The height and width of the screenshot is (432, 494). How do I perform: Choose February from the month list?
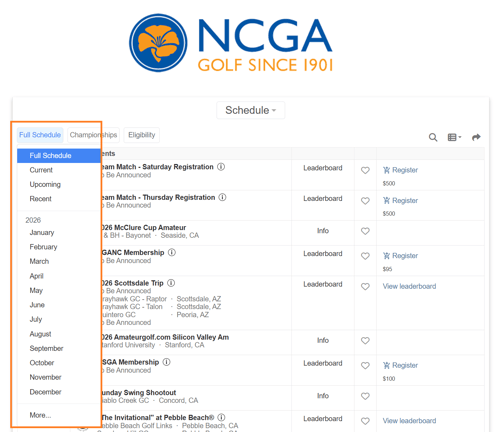click(x=43, y=247)
